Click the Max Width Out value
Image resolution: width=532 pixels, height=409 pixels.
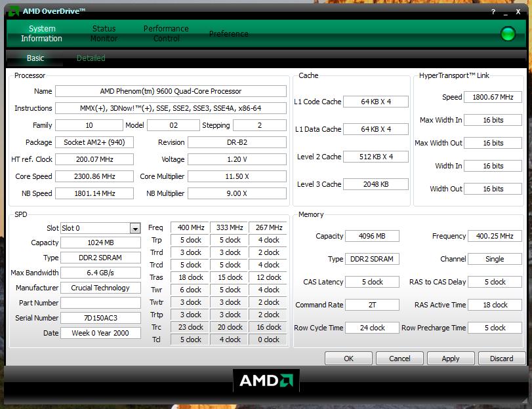(493, 143)
